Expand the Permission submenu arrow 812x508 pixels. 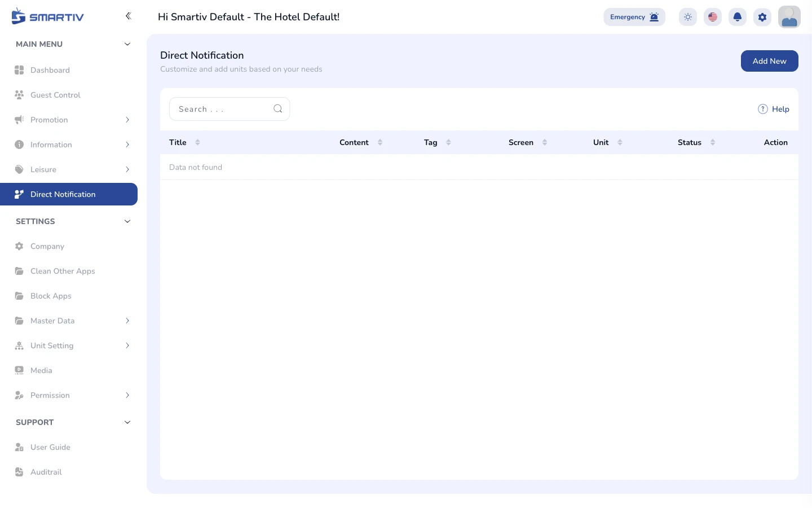pyautogui.click(x=127, y=395)
